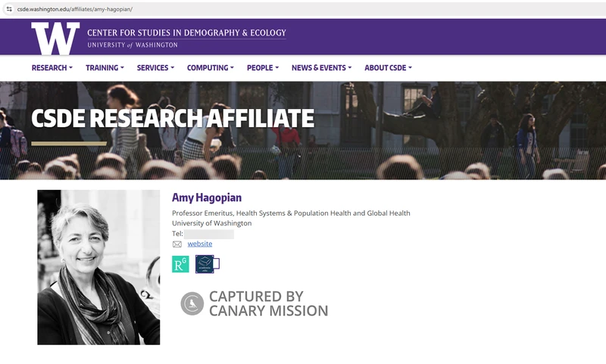Click the Tel: label
606x364 pixels.
[177, 234]
